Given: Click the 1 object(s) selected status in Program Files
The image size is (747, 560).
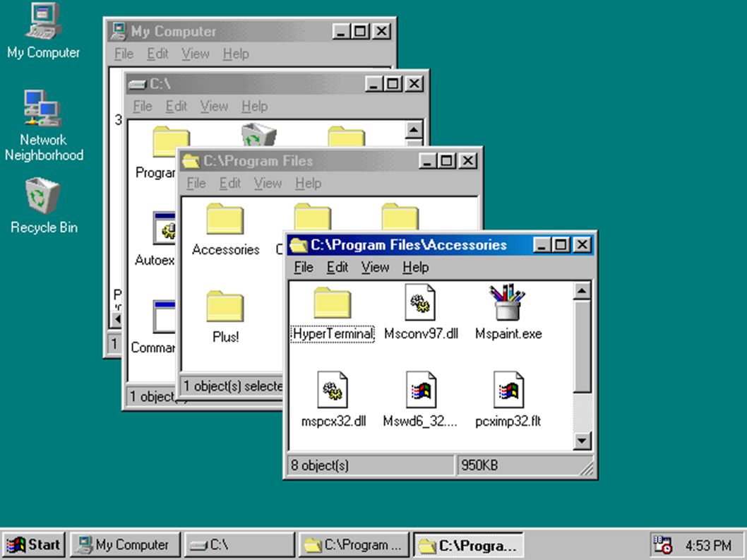Looking at the screenshot, I should (x=233, y=386).
